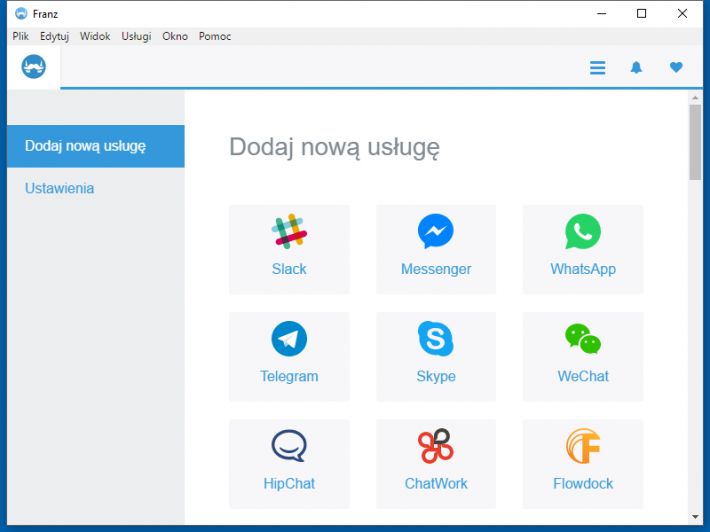
Task: Select the WhatsApp logo icon
Action: coord(583,231)
